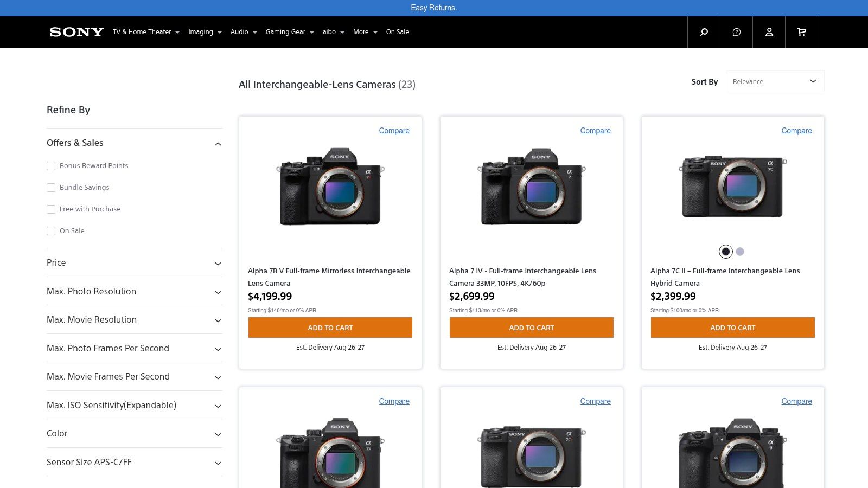Open the Imaging dropdown arrow
868x488 pixels.
219,33
